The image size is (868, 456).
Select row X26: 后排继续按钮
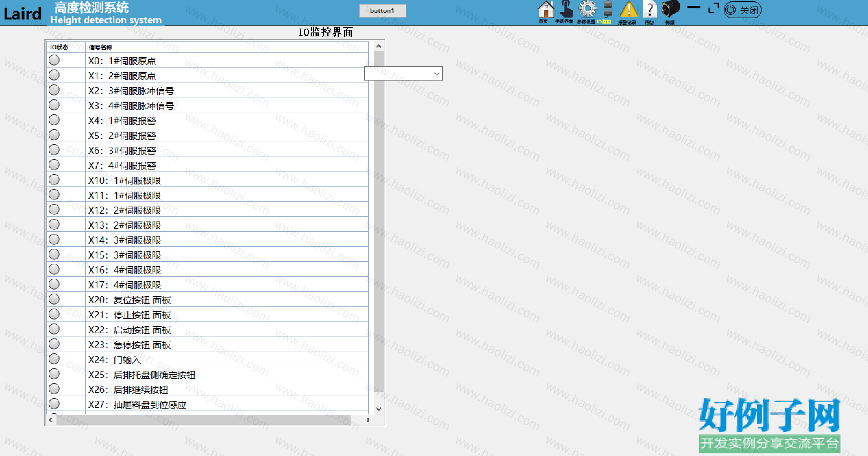click(207, 389)
